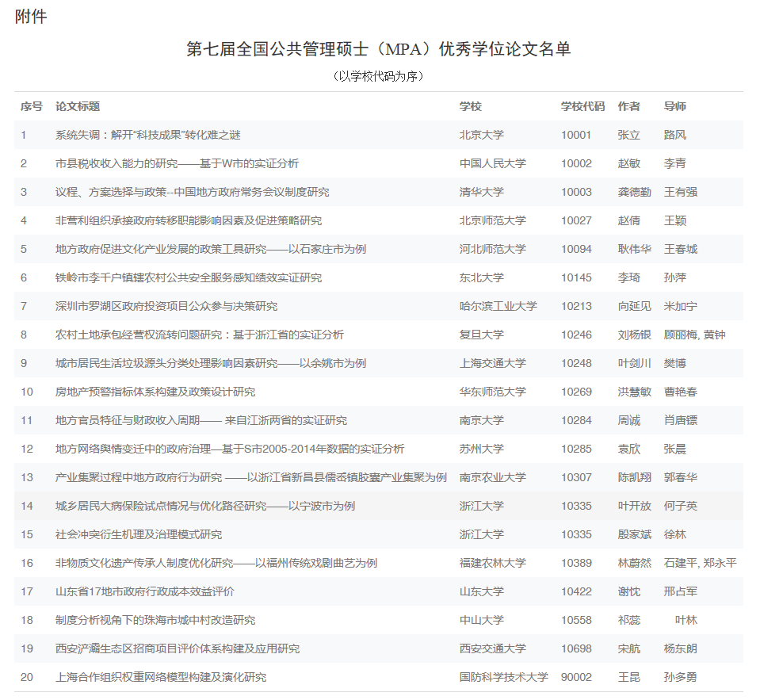Click 国防科学技术大学 in the last row
The image size is (760, 700).
pos(503,677)
